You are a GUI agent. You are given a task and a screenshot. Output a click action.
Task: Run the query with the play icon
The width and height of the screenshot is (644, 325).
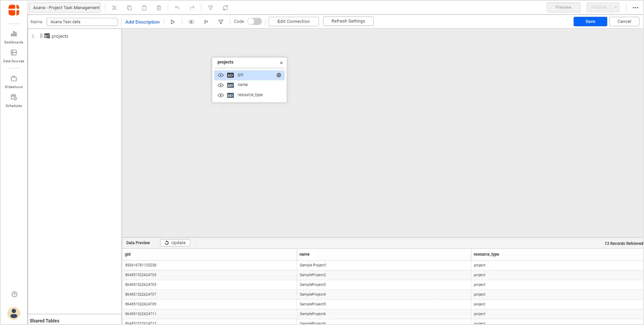click(173, 22)
